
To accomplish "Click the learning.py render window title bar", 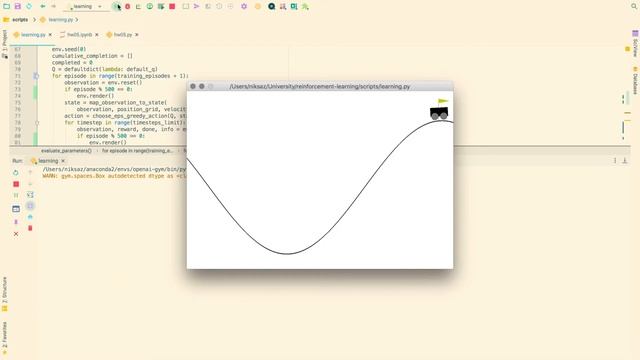I will click(320, 87).
